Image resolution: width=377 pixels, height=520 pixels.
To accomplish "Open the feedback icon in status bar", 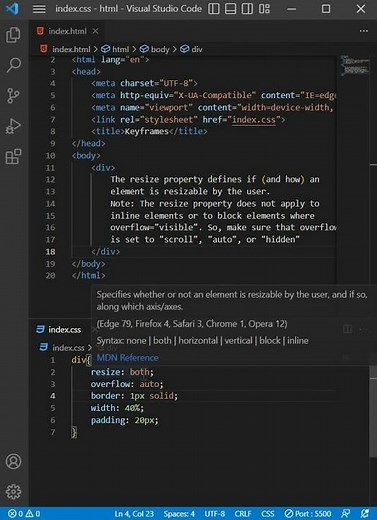I will [x=346, y=514].
